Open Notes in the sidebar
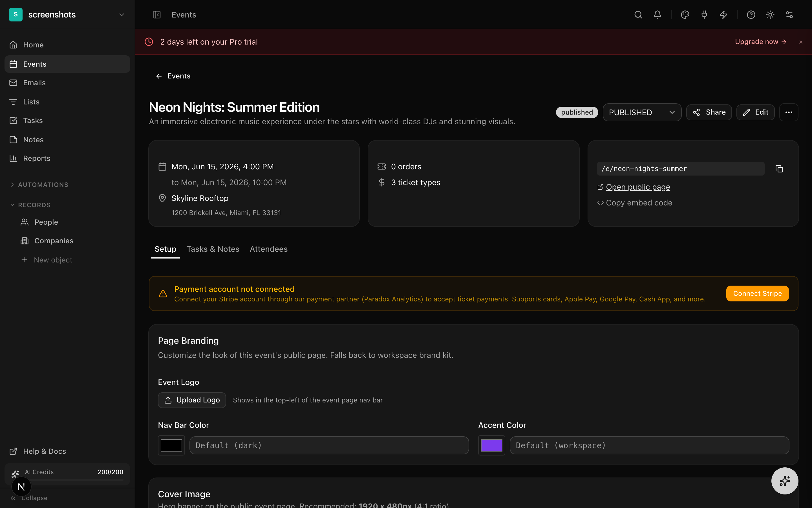 pos(67,139)
